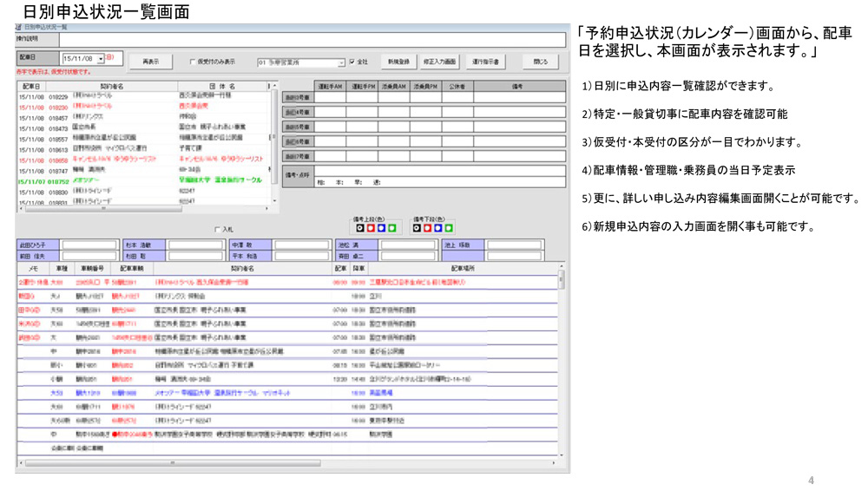This screenshot has height=490, width=868.
Task: Select the upper list row 018229
Action: [144, 97]
